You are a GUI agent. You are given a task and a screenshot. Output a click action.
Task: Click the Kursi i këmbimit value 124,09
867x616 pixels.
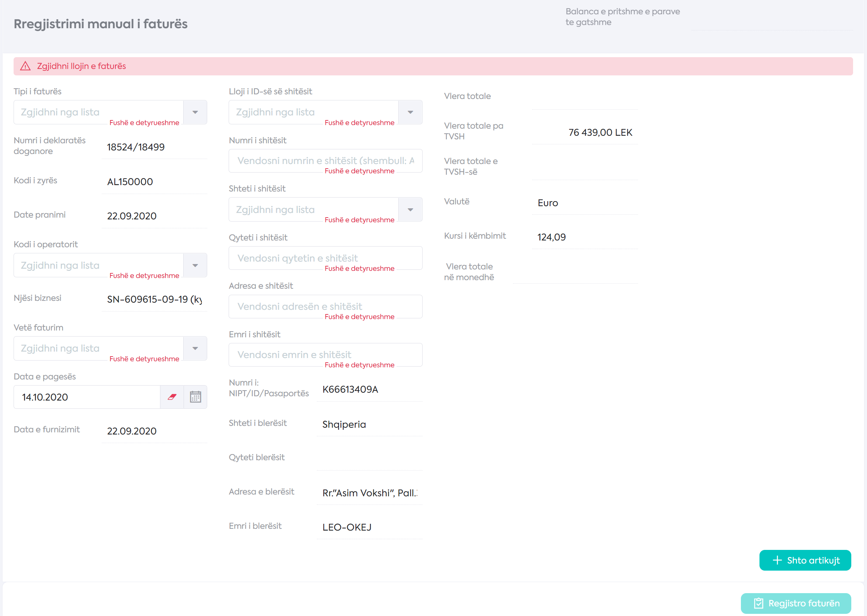[x=551, y=237]
